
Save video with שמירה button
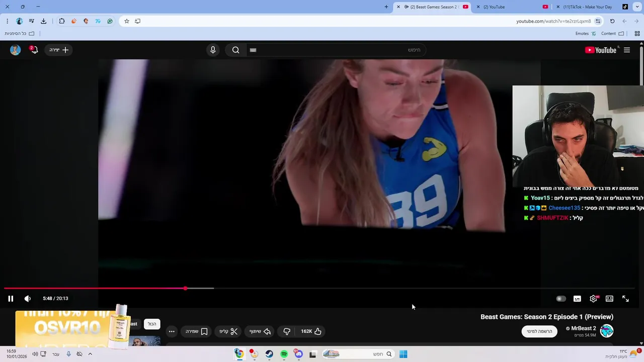pyautogui.click(x=197, y=331)
